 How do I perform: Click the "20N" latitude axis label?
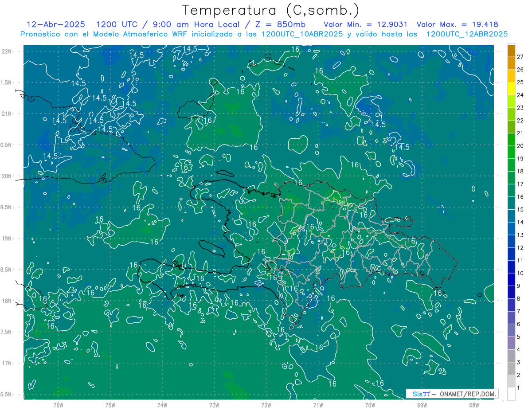(x=8, y=176)
